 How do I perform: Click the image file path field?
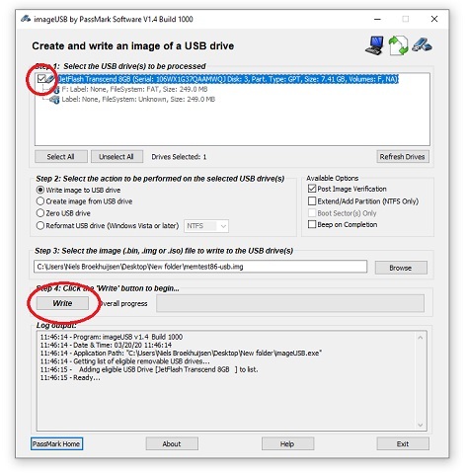(200, 267)
